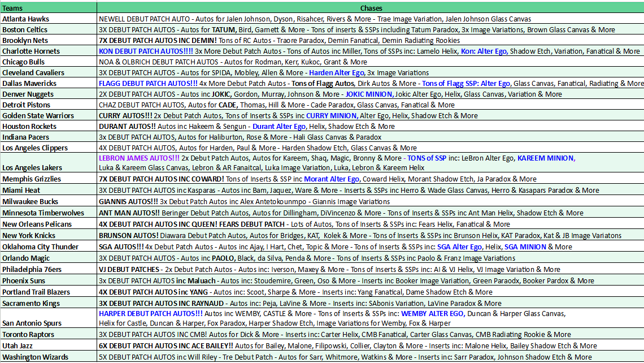644x363 pixels.
Task: Select the Chases column header
Action: pos(371,8)
